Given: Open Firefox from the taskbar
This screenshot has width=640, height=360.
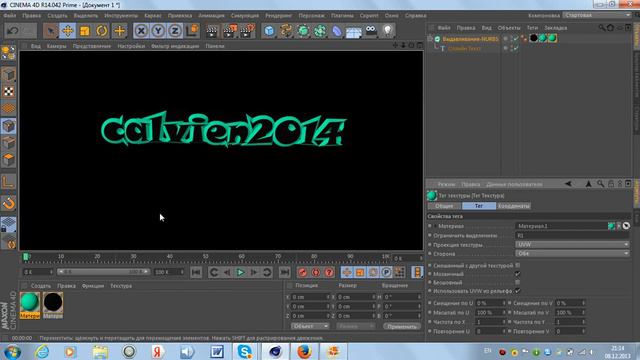Looking at the screenshot, I should (304, 351).
